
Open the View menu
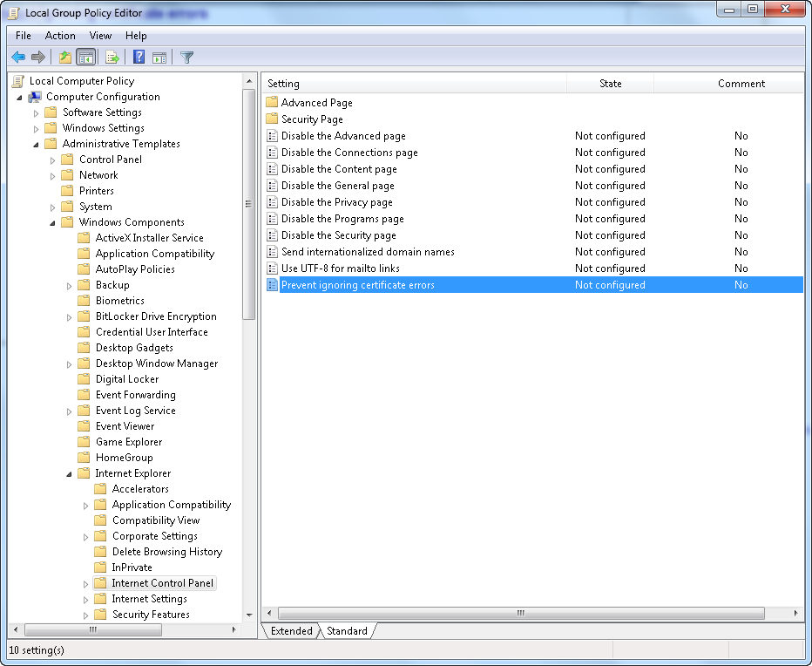tap(100, 36)
